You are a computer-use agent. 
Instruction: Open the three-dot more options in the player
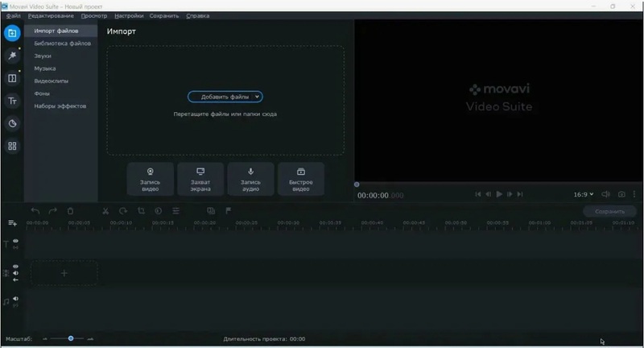point(638,194)
